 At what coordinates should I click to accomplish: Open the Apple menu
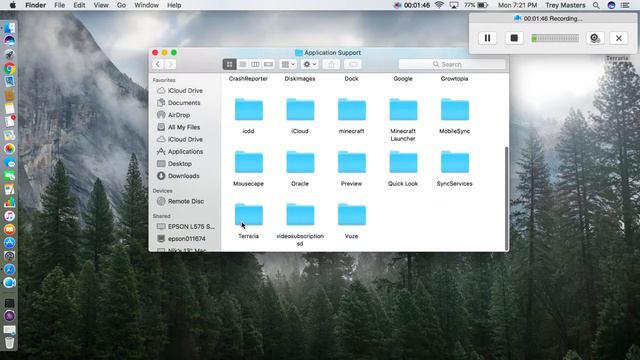tap(13, 5)
